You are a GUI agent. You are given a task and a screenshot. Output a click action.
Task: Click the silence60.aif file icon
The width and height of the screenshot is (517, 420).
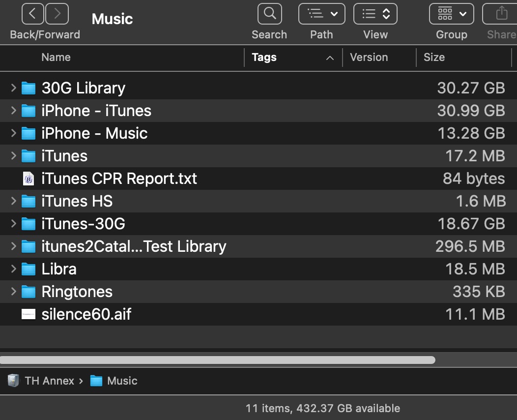click(29, 314)
